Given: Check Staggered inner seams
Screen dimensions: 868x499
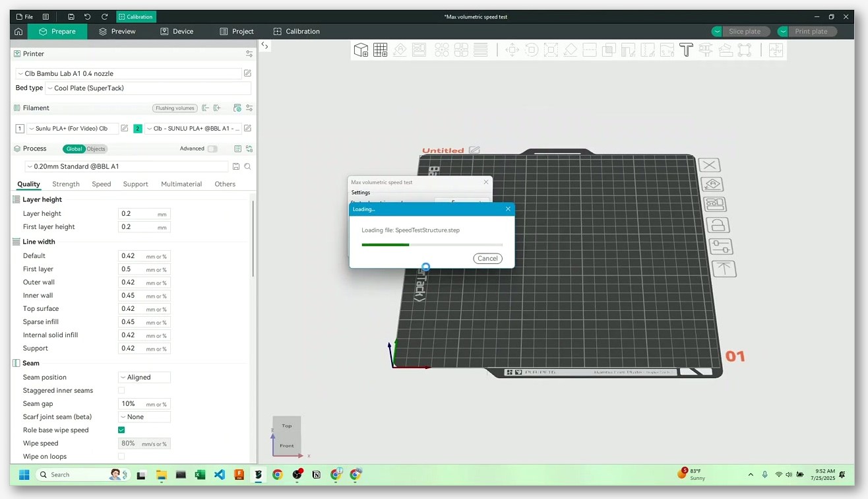Looking at the screenshot, I should pyautogui.click(x=121, y=390).
